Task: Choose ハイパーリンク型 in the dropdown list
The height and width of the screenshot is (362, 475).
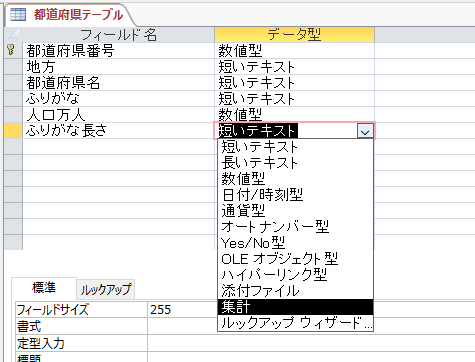Action: click(295, 275)
